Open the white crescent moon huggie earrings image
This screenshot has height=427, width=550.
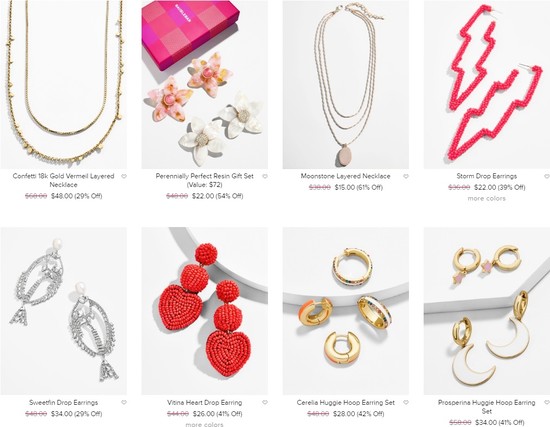click(x=487, y=311)
